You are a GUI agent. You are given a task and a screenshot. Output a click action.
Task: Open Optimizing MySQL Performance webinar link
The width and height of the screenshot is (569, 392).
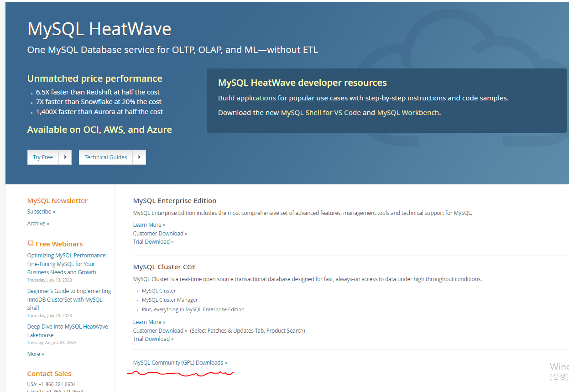pyautogui.click(x=67, y=264)
